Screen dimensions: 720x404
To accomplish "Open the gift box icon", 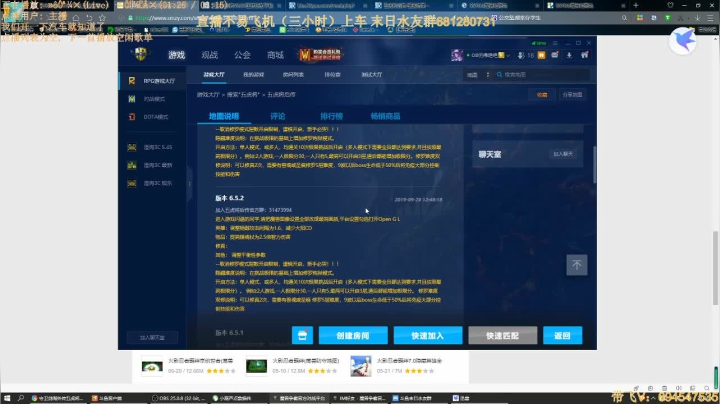I will (x=585, y=55).
